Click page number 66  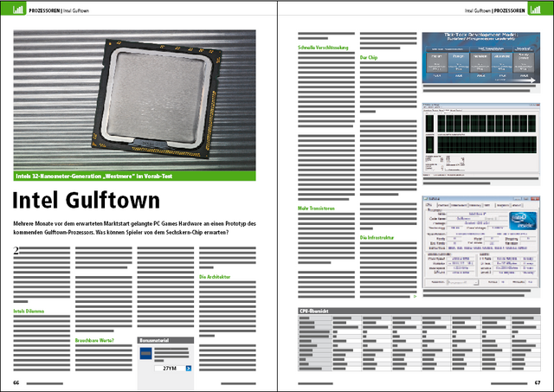click(16, 382)
